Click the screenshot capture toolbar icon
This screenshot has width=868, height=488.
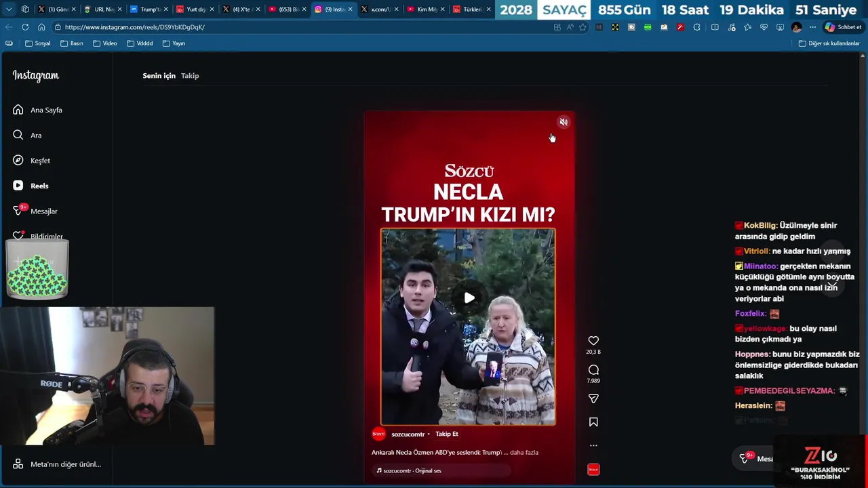coord(780,27)
